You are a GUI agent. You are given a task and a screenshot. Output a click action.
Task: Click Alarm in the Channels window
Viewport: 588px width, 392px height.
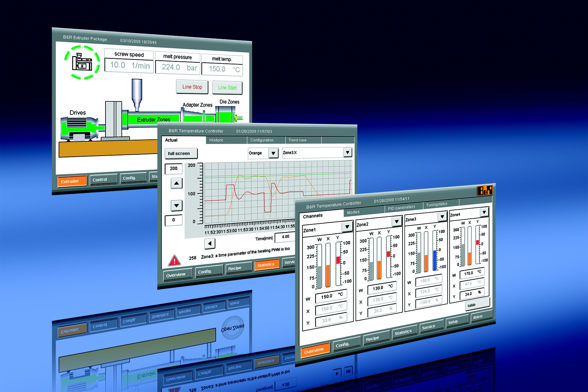pyautogui.click(x=481, y=316)
